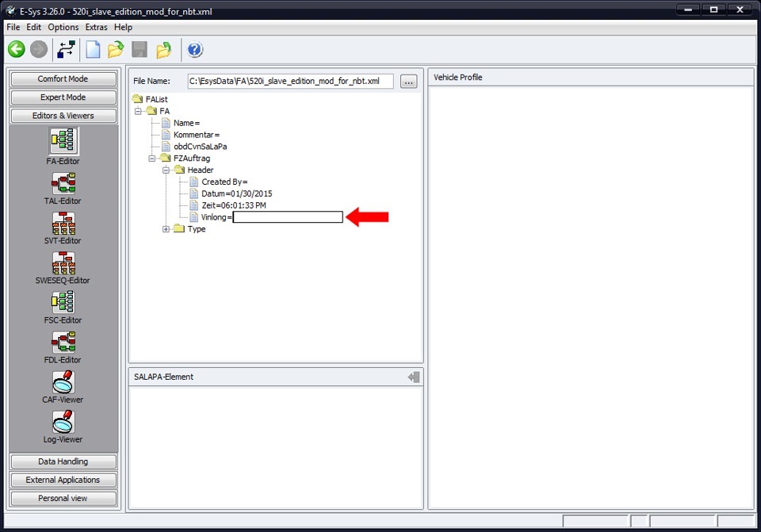This screenshot has width=761, height=532.
Task: Open the File menu
Action: point(13,27)
